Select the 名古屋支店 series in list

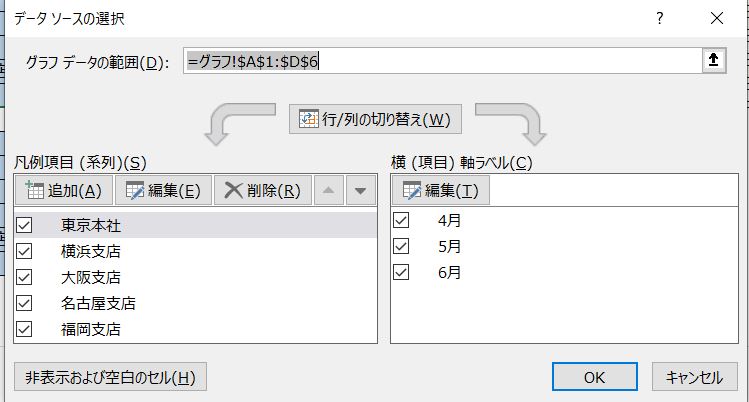pyautogui.click(x=98, y=303)
